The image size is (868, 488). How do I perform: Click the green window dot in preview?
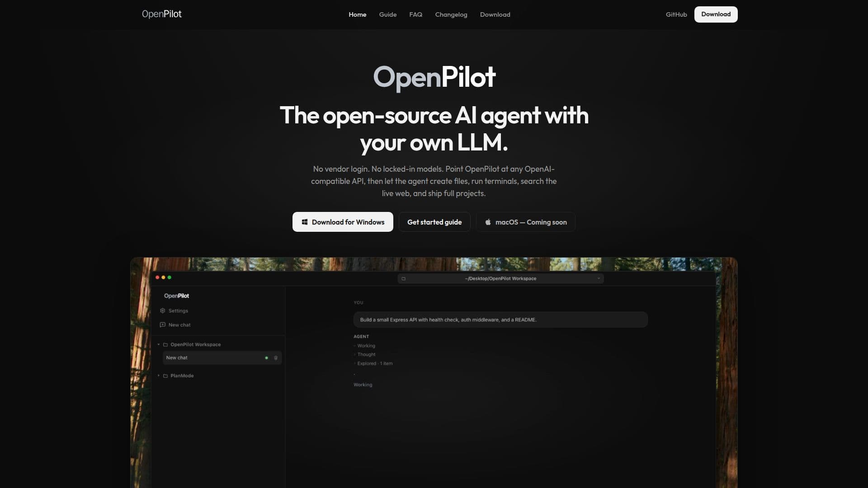pyautogui.click(x=170, y=277)
